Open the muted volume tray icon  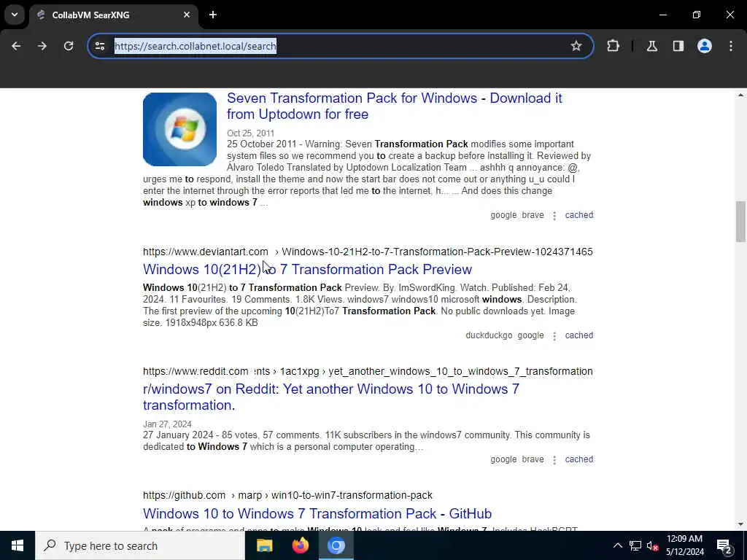coord(652,545)
